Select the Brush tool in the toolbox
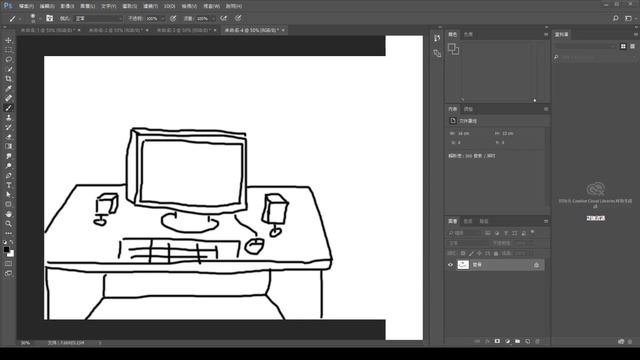Image resolution: width=640 pixels, height=360 pixels. 9,108
